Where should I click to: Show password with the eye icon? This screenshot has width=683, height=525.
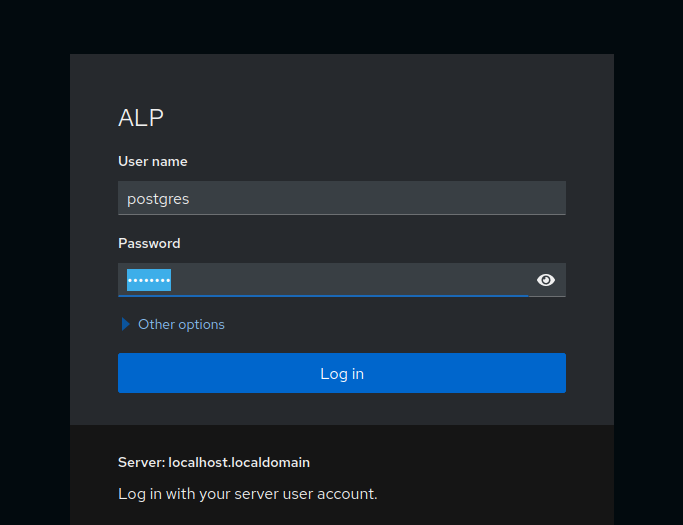tap(546, 280)
